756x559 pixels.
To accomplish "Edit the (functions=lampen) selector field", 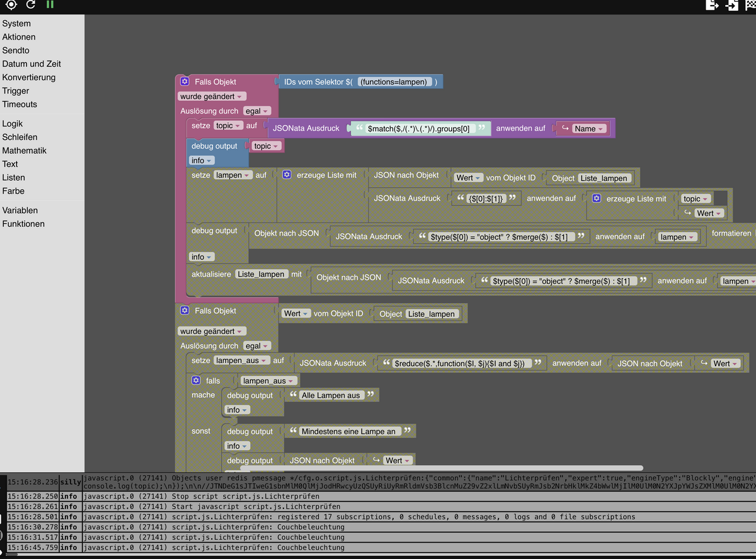I will coord(394,82).
